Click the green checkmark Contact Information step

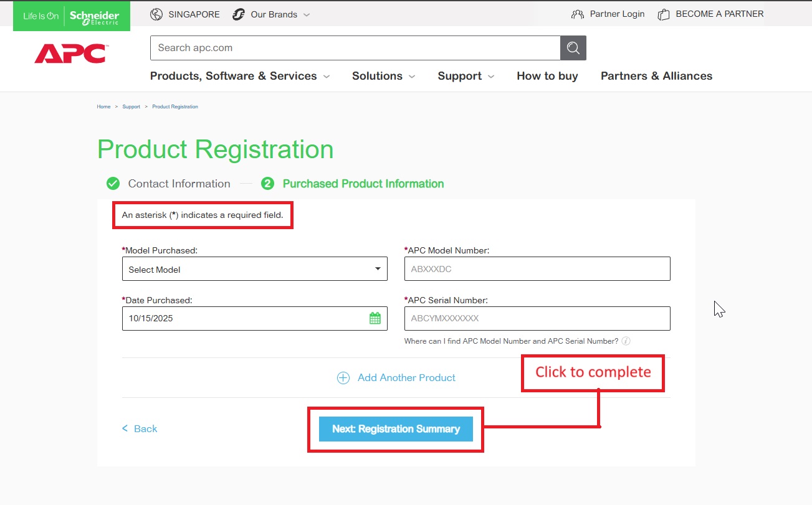[113, 184]
